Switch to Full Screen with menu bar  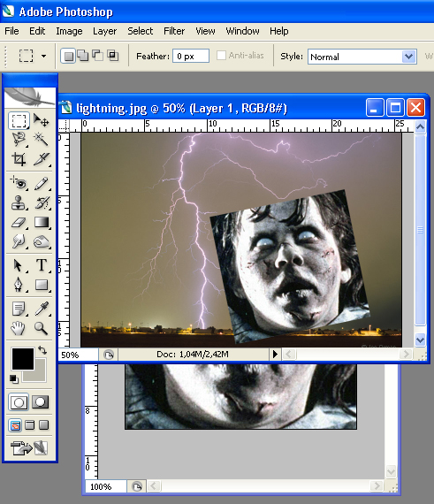tap(29, 425)
